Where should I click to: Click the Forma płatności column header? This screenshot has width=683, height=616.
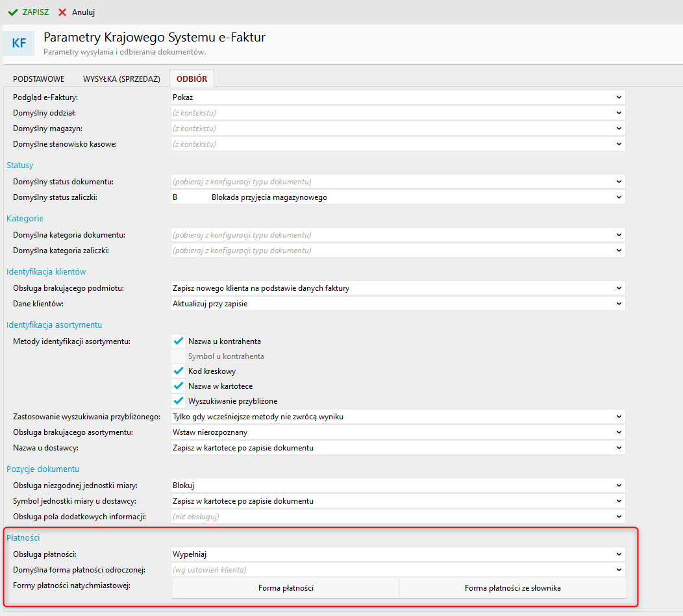click(286, 588)
